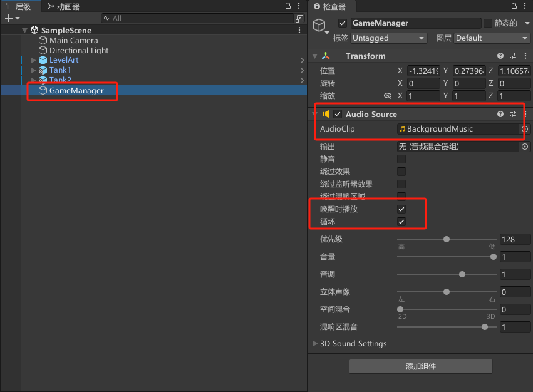This screenshot has height=392, width=533.
Task: Expand the Tank1 object children
Action: click(33, 70)
